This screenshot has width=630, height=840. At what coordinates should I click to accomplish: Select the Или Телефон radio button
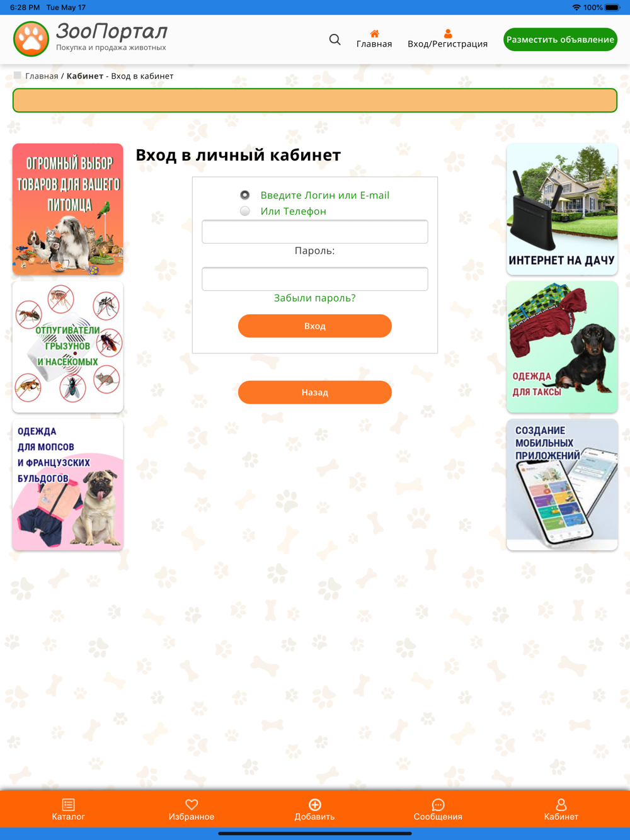pyautogui.click(x=245, y=211)
